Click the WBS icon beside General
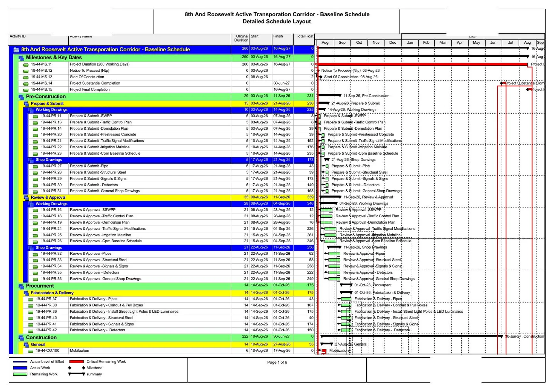 (26, 345)
